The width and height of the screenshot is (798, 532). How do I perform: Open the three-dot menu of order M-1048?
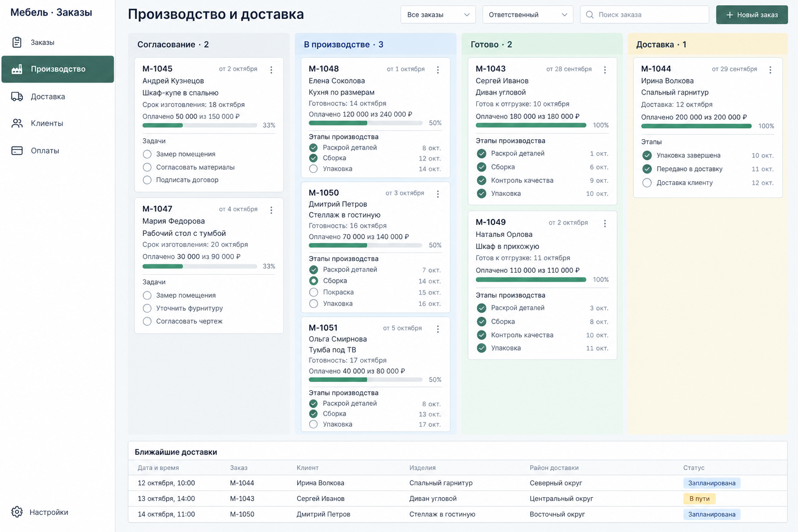(x=438, y=70)
